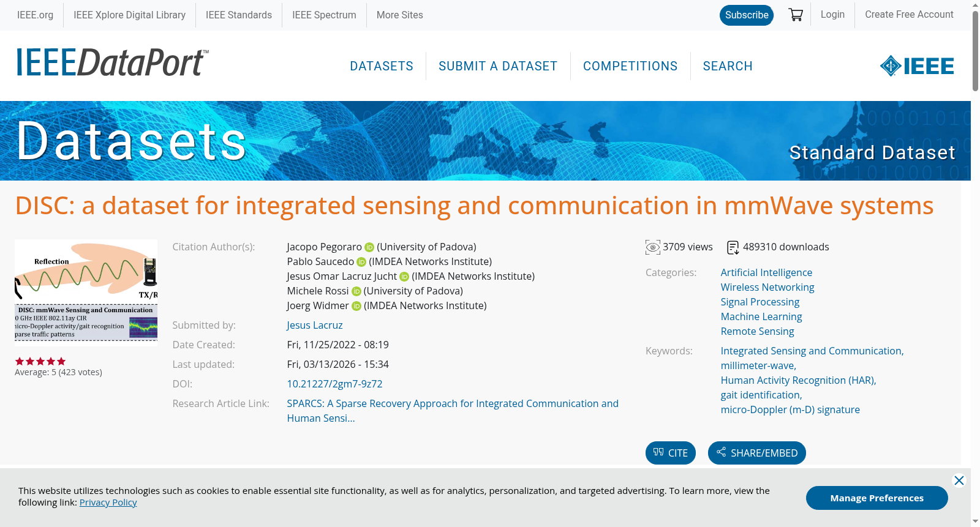
Task: Click the downloads document icon
Action: [733, 247]
